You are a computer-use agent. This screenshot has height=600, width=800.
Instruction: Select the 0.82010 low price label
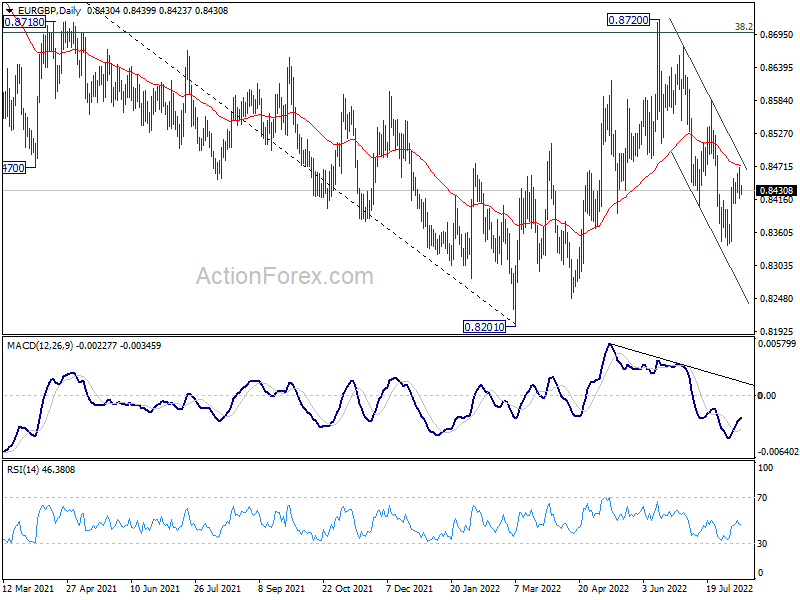point(484,327)
